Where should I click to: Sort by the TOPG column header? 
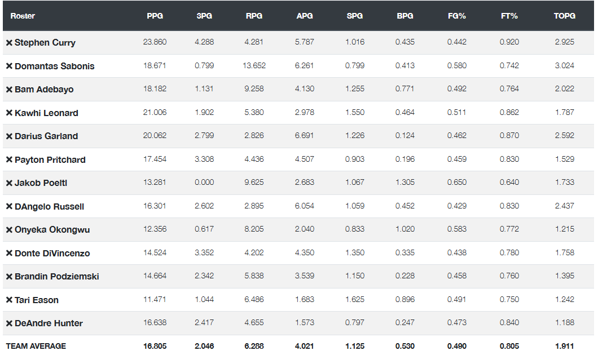tap(564, 16)
